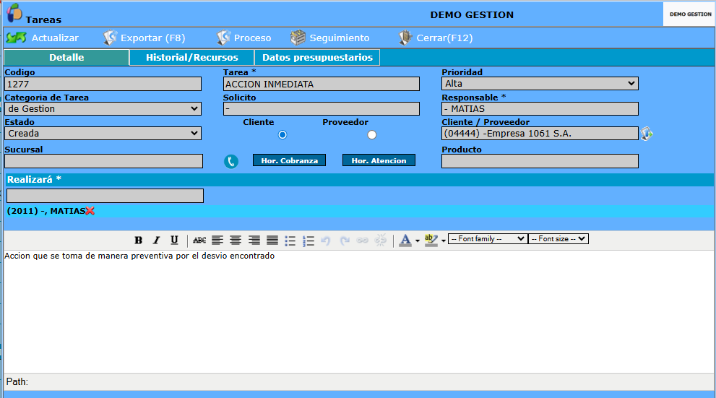This screenshot has width=716, height=398.
Task: Select the Cliente radio button
Action: tap(283, 135)
